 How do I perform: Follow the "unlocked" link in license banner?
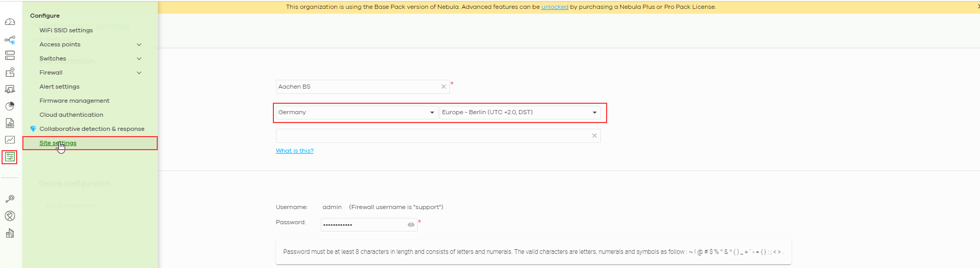click(x=555, y=7)
